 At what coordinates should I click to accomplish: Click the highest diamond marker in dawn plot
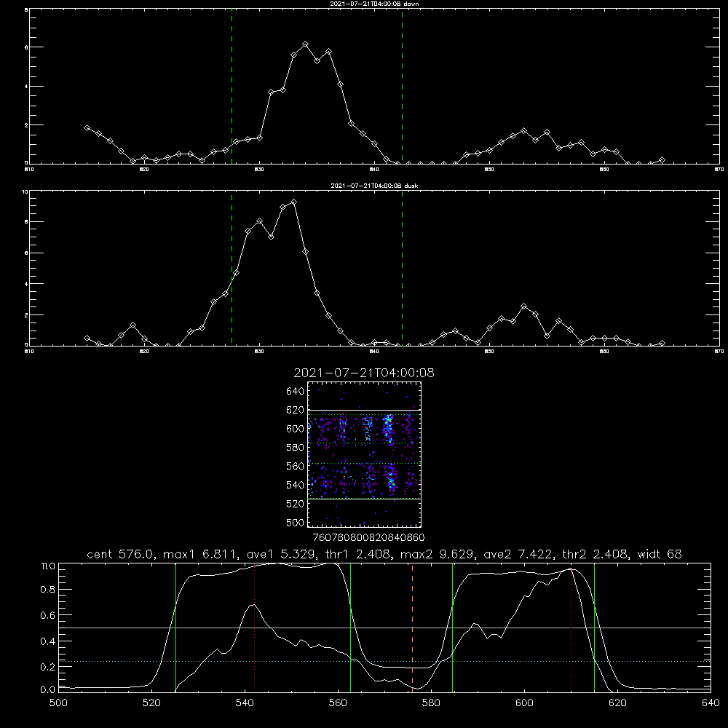pyautogui.click(x=305, y=44)
